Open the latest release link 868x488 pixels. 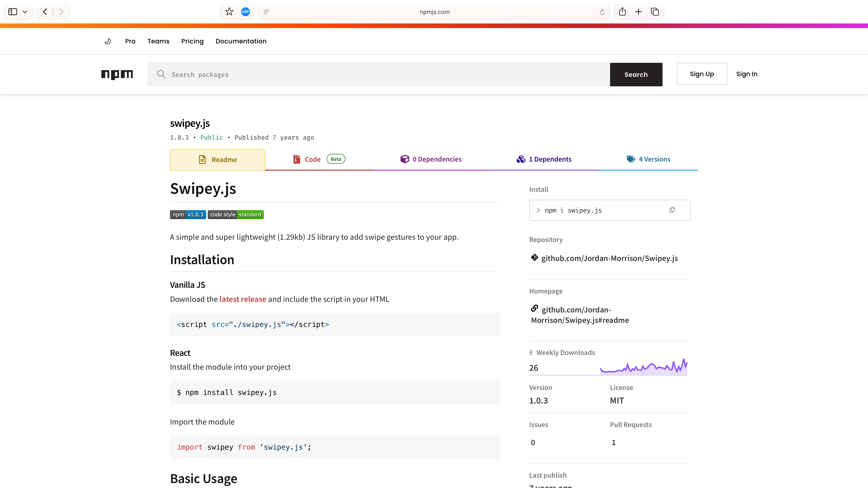pyautogui.click(x=243, y=299)
